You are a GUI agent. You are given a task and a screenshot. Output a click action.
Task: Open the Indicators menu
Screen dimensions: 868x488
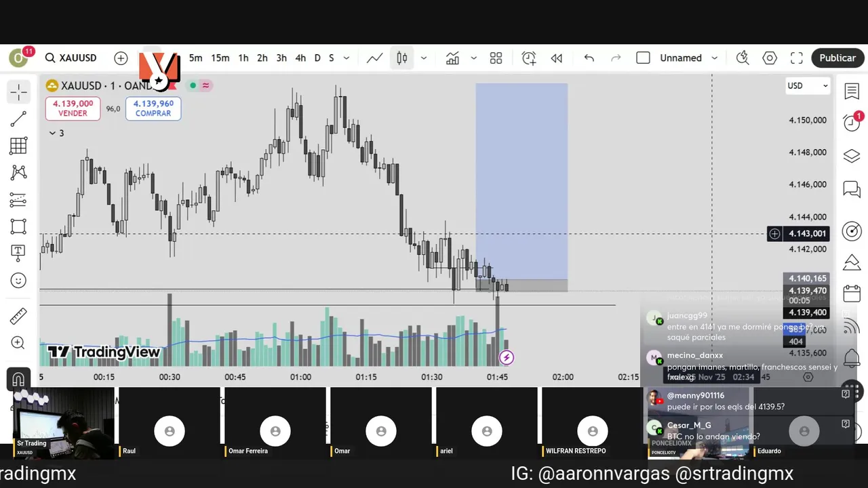[x=452, y=58]
